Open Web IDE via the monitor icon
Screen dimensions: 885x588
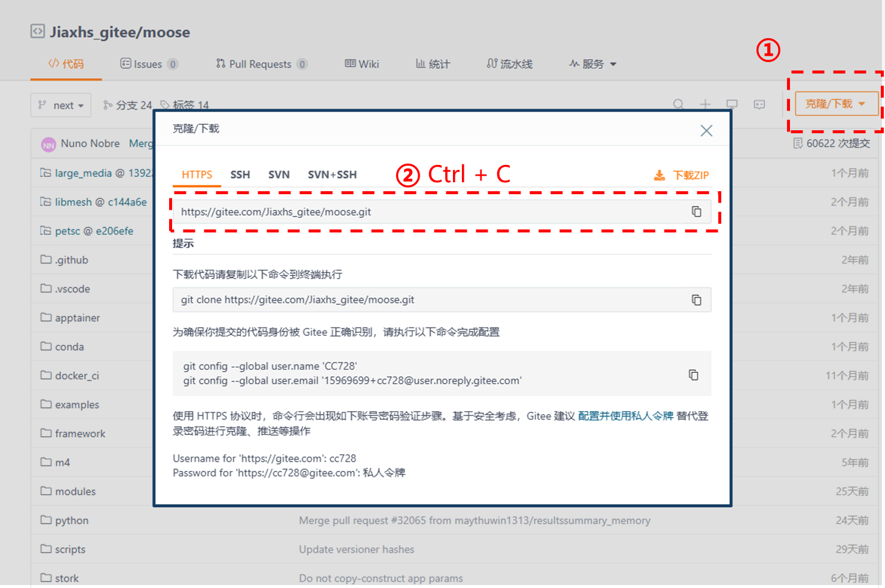731,103
